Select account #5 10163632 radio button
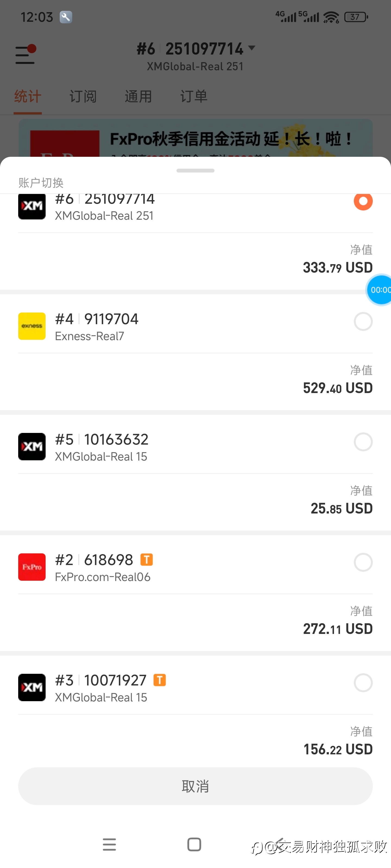 (x=363, y=442)
